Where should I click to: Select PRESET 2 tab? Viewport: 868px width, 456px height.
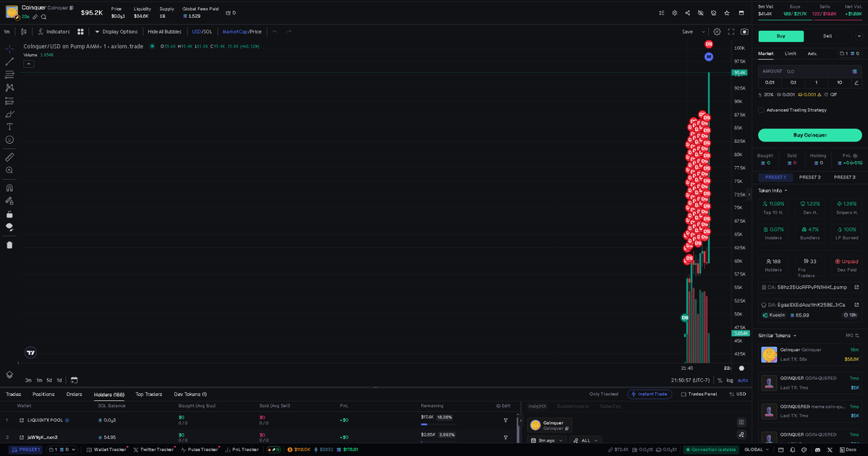click(x=809, y=177)
